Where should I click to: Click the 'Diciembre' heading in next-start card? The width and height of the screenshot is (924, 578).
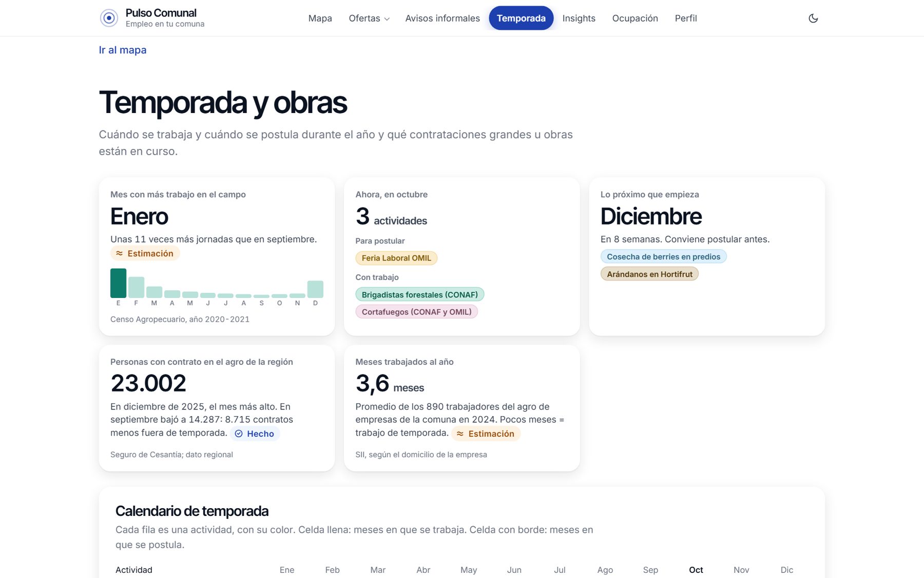pos(651,216)
